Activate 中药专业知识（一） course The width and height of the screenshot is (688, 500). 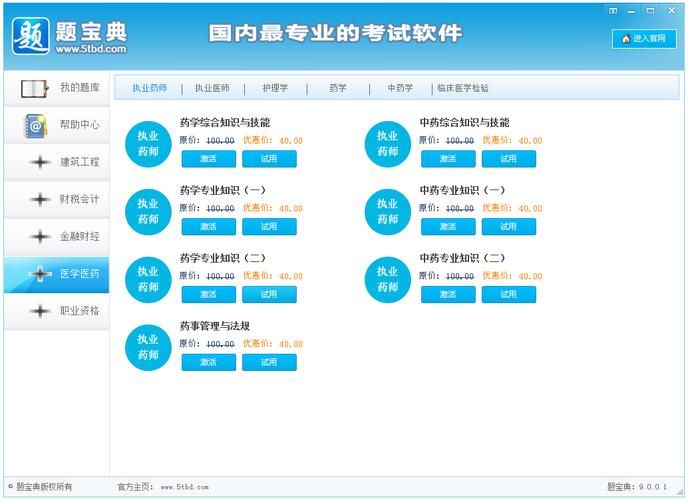tap(448, 227)
